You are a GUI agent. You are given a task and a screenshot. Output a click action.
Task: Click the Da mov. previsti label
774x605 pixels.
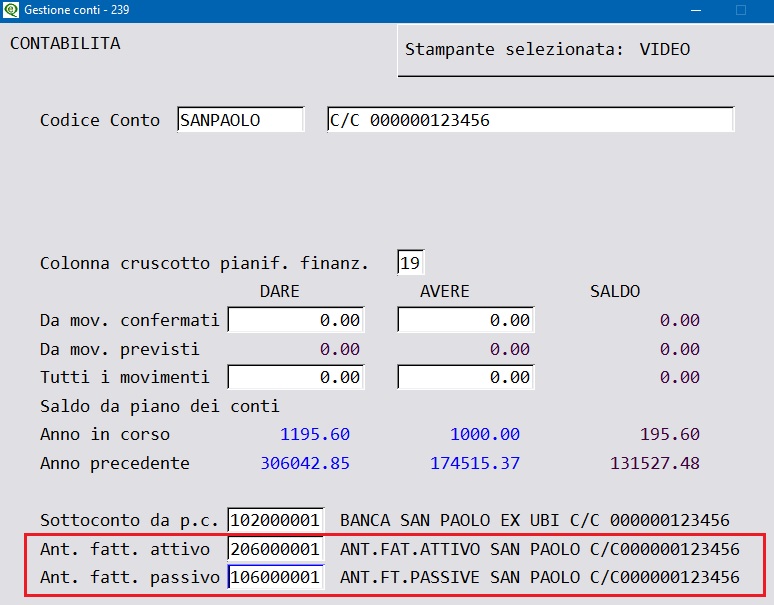tap(119, 349)
